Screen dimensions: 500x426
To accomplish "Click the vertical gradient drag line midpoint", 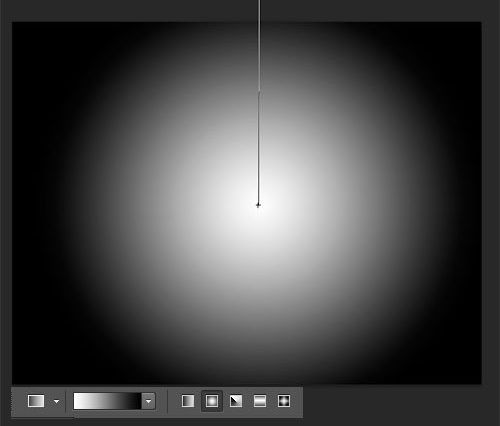I will 259,102.
